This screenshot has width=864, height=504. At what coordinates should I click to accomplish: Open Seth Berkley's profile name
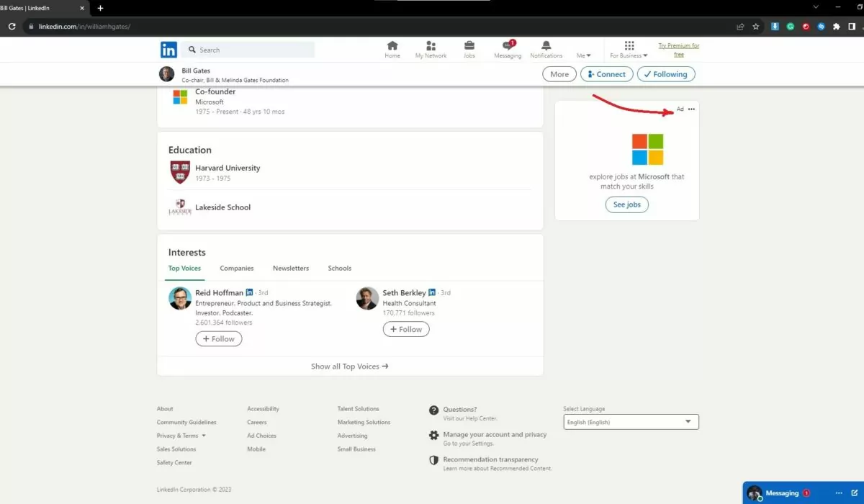click(404, 293)
